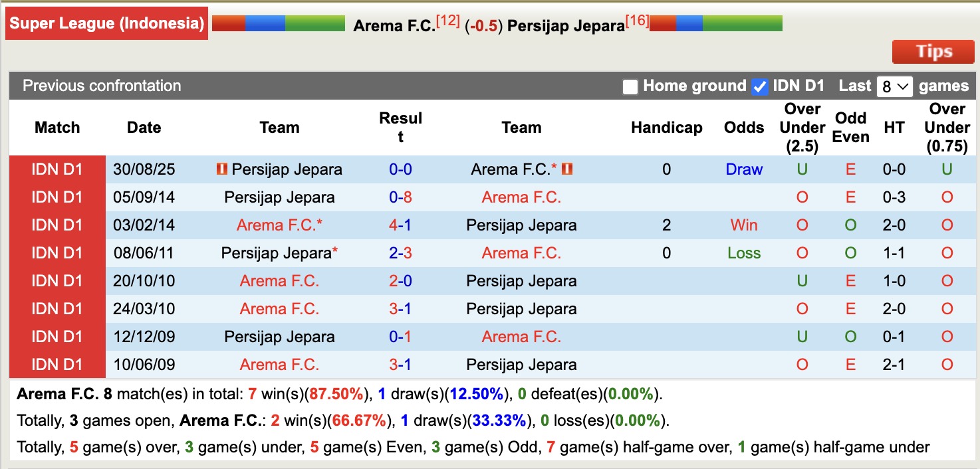Select the Super League (Indonesia) badge
Viewport: 980px width, 469px height.
coord(106,23)
